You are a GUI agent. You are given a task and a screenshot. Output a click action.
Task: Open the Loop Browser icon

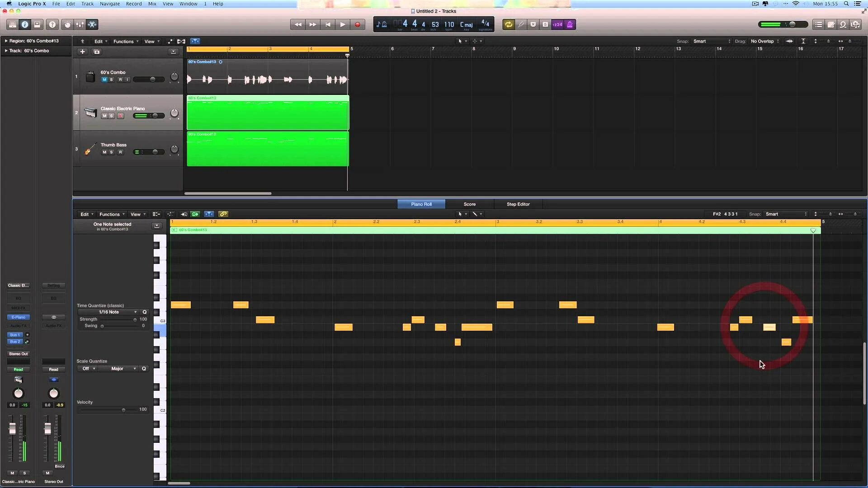pyautogui.click(x=843, y=24)
